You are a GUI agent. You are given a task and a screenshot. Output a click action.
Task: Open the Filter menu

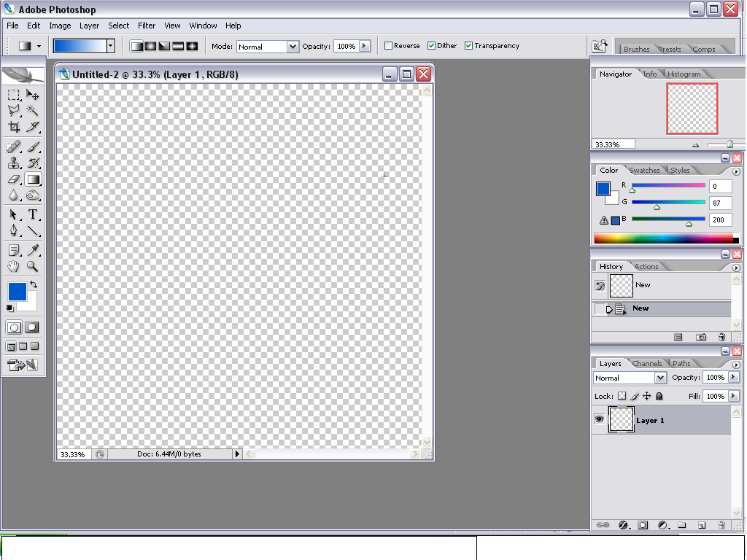point(147,26)
